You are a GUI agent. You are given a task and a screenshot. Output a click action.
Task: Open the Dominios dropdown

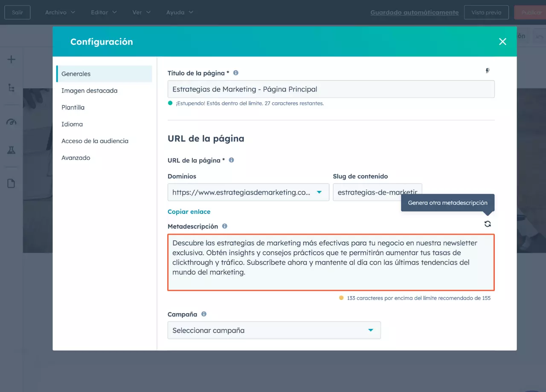[x=248, y=192]
